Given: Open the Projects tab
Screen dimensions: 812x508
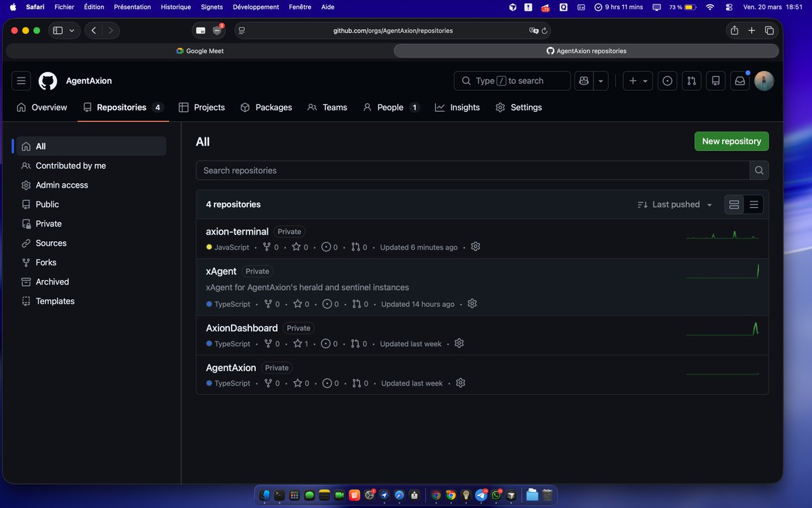Looking at the screenshot, I should point(202,107).
